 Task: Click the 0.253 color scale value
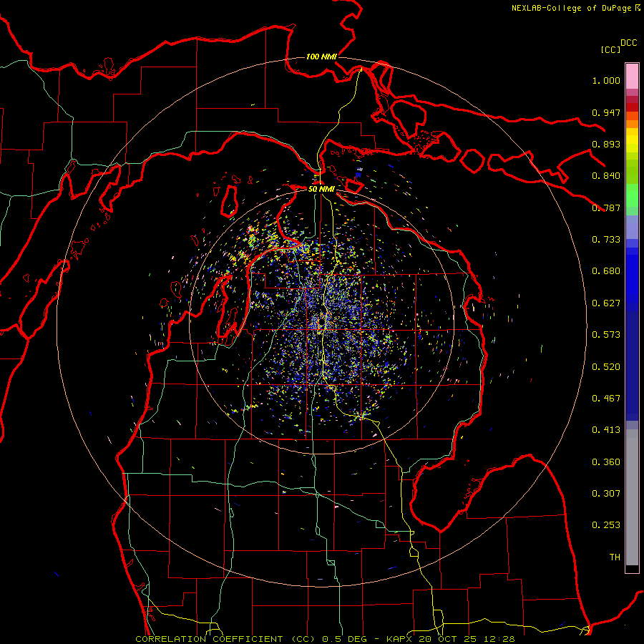click(x=606, y=525)
